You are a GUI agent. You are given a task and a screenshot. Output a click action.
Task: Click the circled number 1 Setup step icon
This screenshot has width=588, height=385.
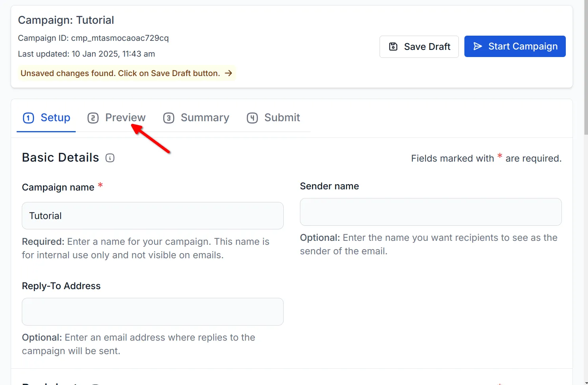pos(28,118)
